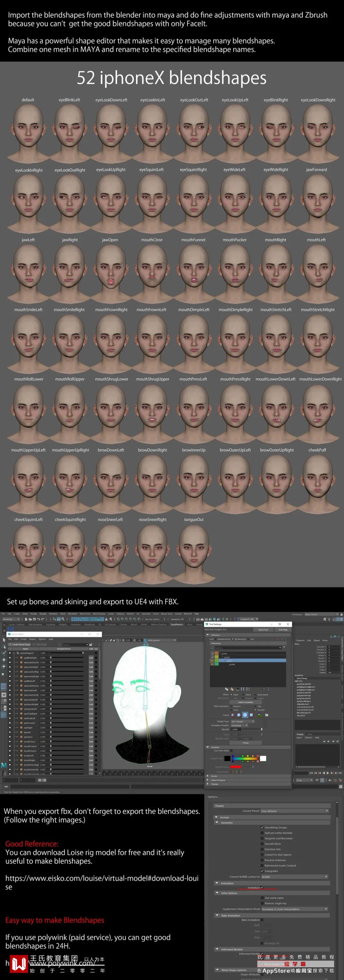Click the Create new layer icon in Display panel
Viewport: 344px width, 980px height.
pos(333,741)
